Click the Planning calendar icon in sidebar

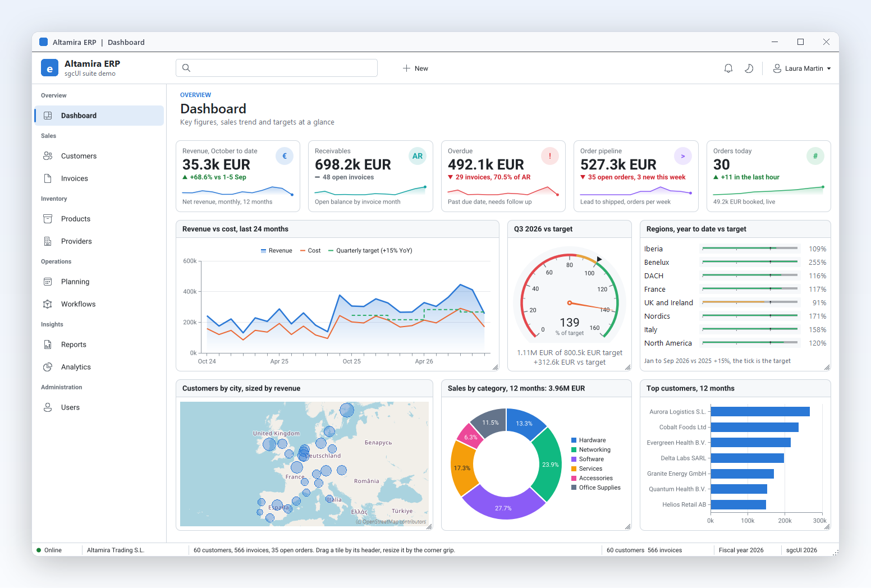48,282
